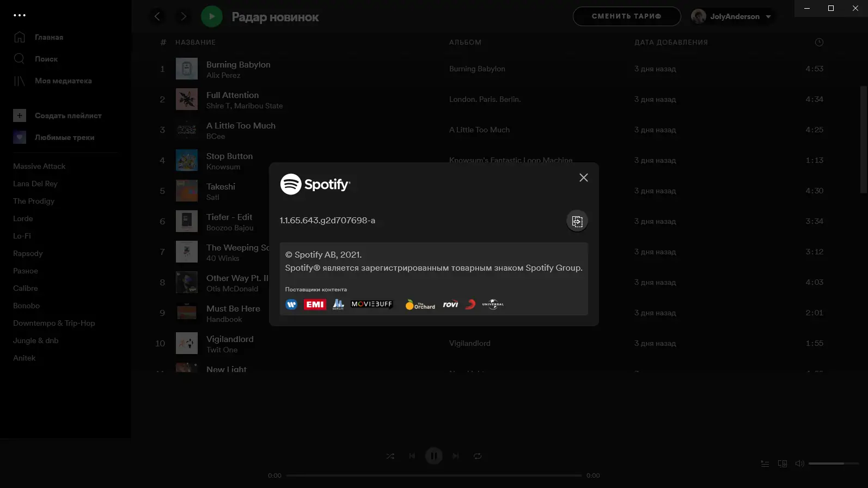
Task: Click the Takeshi track cover
Action: (x=187, y=191)
